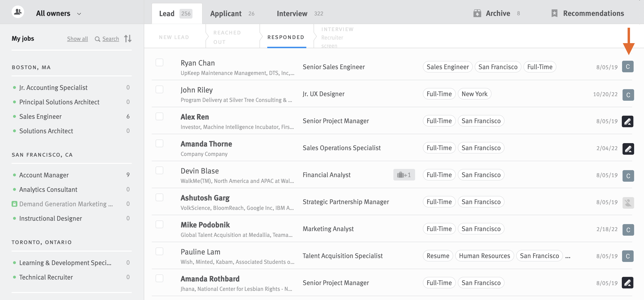Open the Archive panel icon
Viewport: 644px width, 300px height.
click(x=478, y=13)
